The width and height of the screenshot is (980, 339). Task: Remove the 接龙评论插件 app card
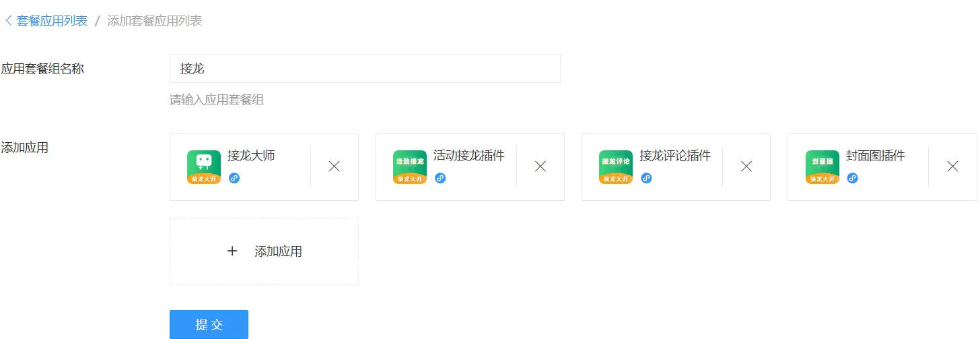coord(746,166)
